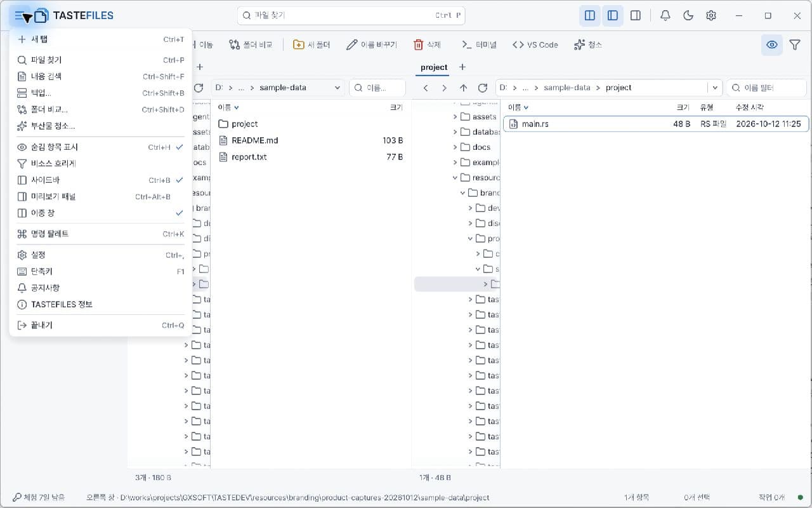
Task: Toggle 비소스 흐리게 menu option
Action: tap(100, 163)
